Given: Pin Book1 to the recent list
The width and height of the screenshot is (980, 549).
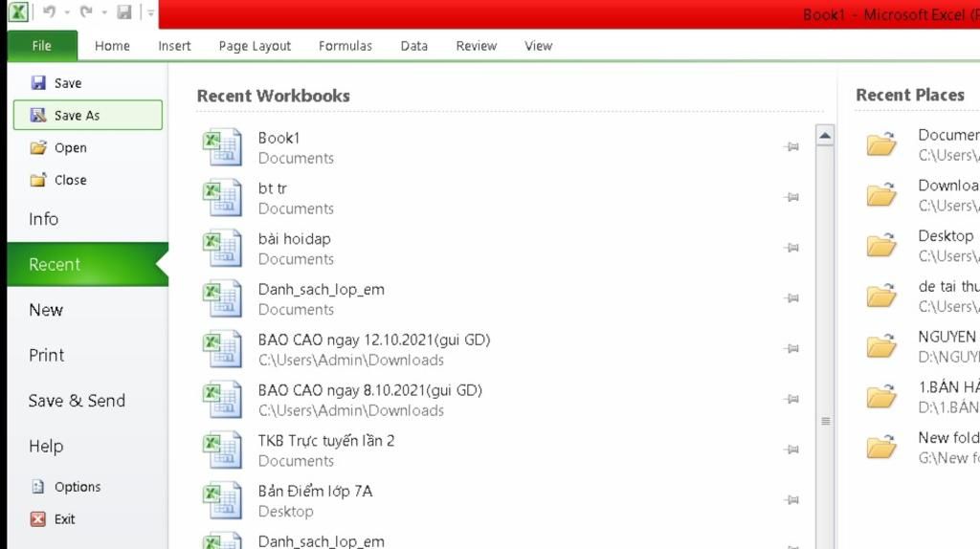Looking at the screenshot, I should (791, 146).
